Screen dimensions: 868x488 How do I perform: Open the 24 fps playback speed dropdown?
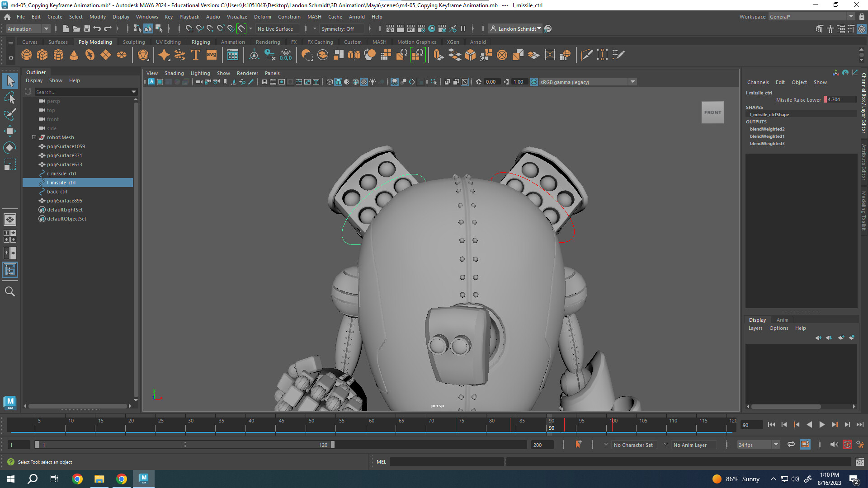click(775, 445)
